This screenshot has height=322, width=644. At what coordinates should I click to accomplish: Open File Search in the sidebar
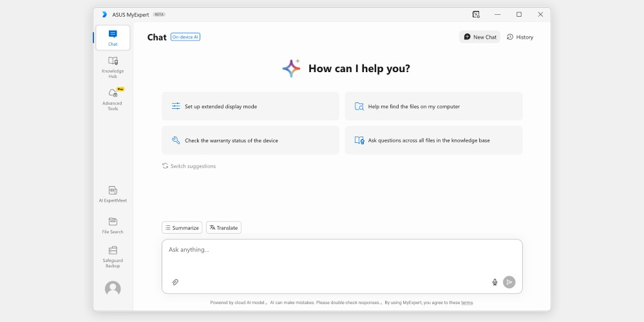click(113, 222)
